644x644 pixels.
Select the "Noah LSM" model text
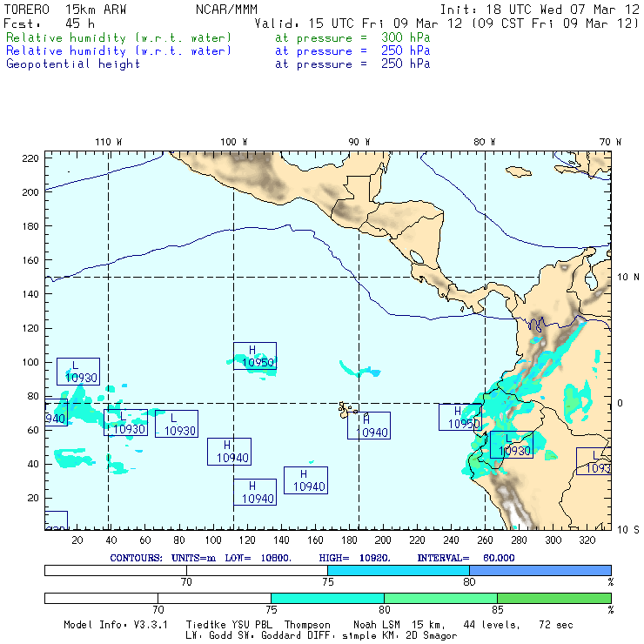pos(377,625)
